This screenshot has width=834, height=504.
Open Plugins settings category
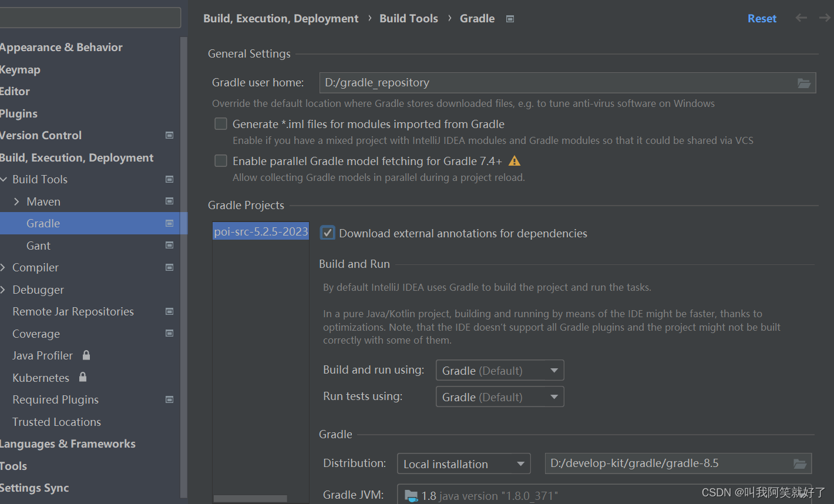pos(19,113)
